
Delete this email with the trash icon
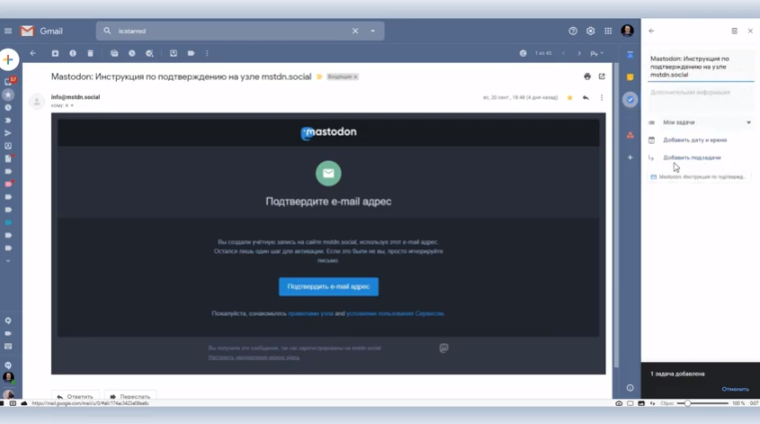click(90, 53)
